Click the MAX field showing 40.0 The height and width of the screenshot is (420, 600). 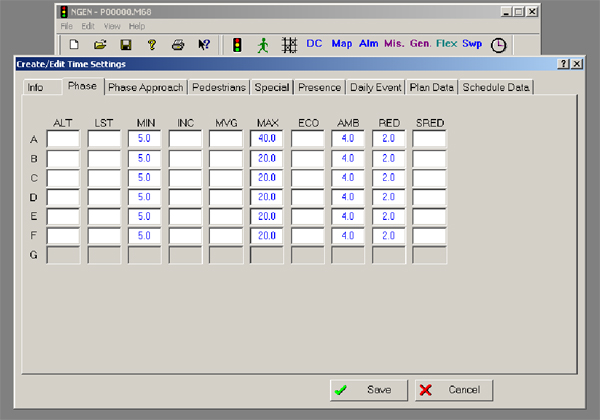(267, 138)
